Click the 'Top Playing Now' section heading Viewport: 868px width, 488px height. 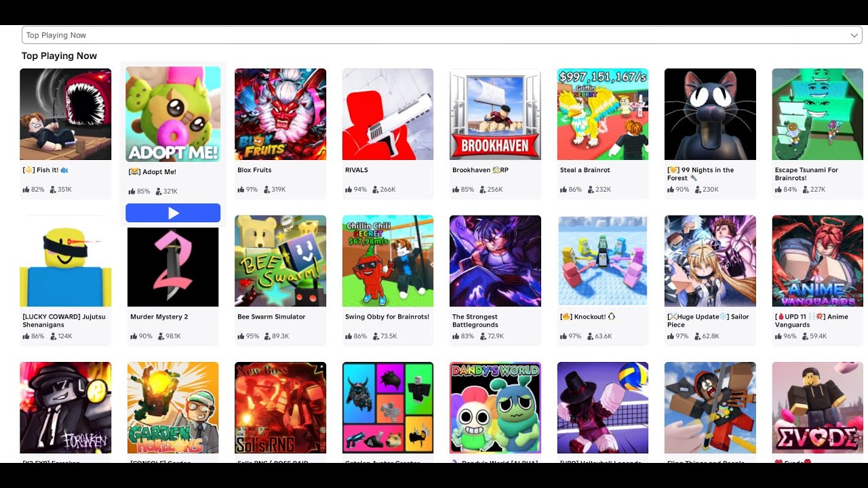click(x=59, y=56)
